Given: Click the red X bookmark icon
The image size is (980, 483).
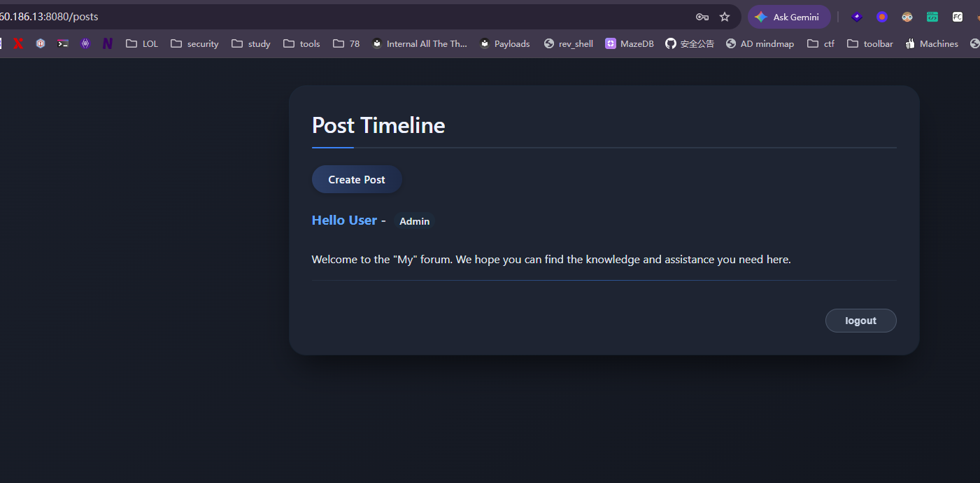Looking at the screenshot, I should click(x=18, y=43).
